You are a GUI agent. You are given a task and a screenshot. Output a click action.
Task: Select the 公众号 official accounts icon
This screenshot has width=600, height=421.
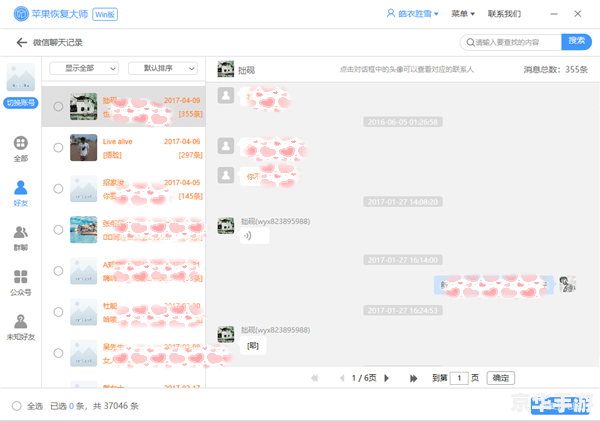click(x=21, y=276)
